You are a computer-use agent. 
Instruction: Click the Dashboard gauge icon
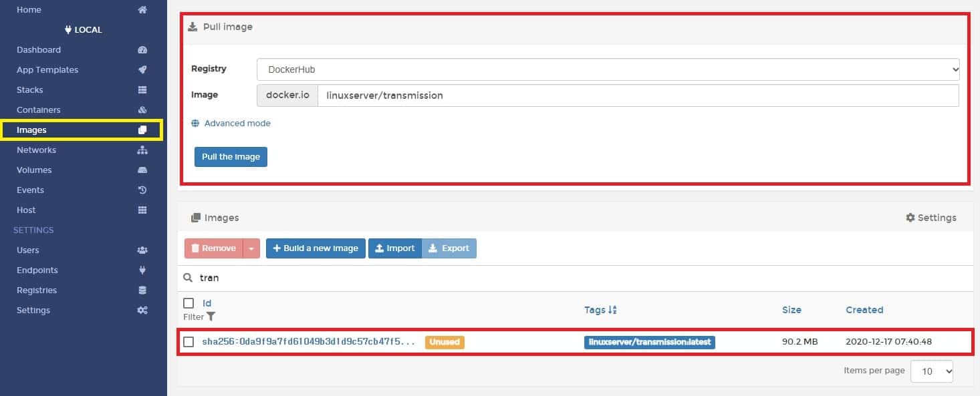tap(142, 50)
